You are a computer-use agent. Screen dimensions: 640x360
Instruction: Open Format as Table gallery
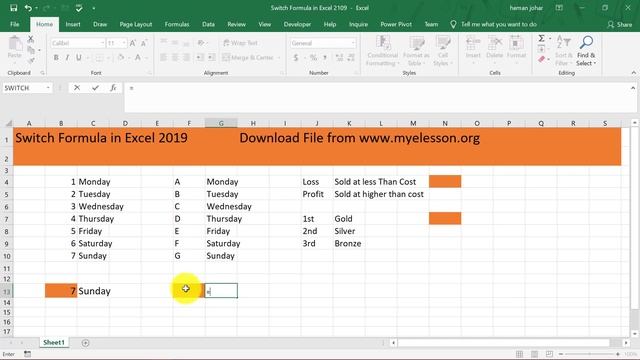[x=416, y=51]
